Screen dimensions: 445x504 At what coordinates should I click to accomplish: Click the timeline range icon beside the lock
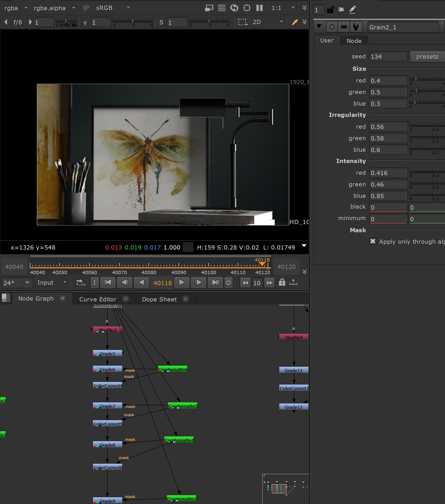[x=293, y=282]
